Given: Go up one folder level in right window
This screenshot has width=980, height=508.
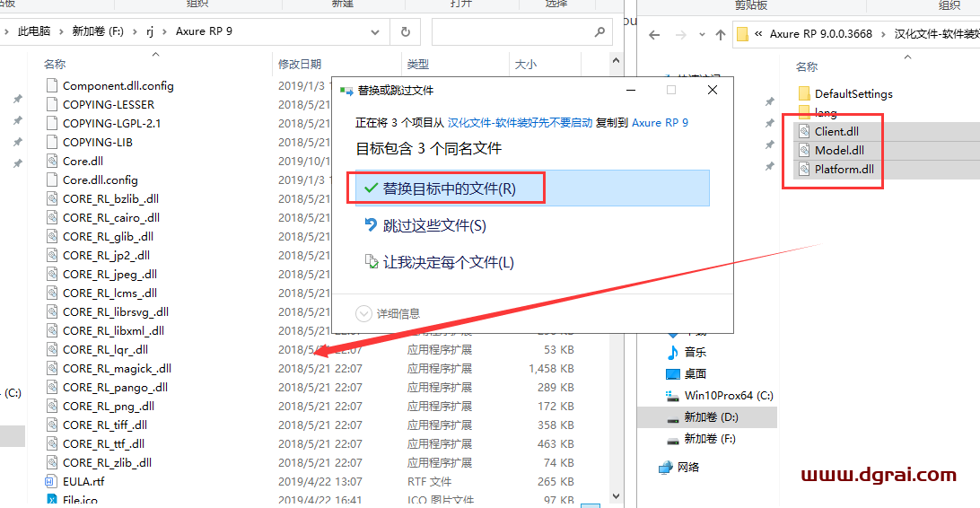Looking at the screenshot, I should (x=721, y=34).
